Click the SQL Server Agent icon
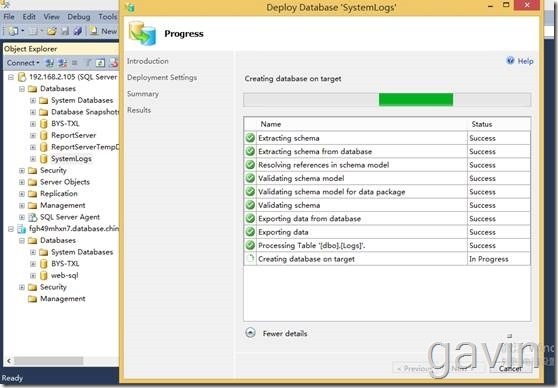This screenshot has height=388, width=558. [32, 217]
